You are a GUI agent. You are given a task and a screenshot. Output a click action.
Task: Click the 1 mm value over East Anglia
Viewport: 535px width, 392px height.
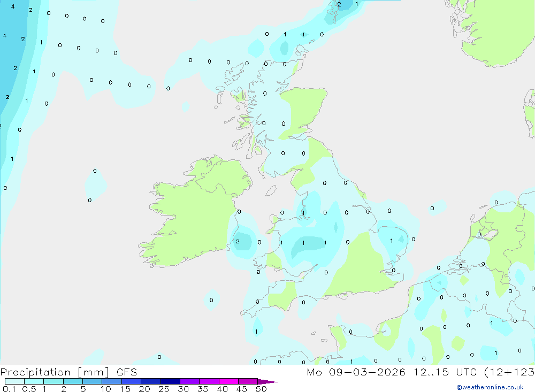point(392,241)
